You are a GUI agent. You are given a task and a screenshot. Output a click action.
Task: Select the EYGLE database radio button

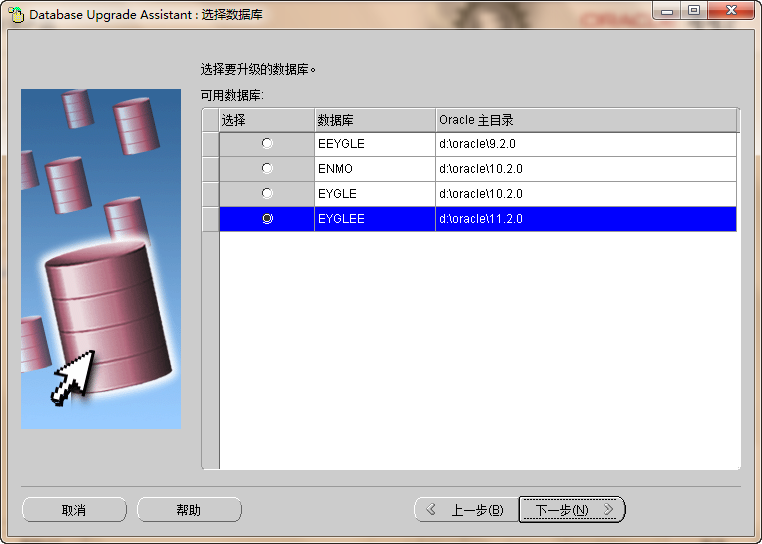267,193
